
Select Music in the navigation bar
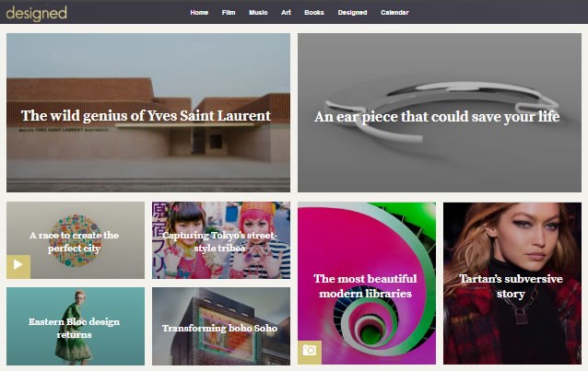click(258, 13)
